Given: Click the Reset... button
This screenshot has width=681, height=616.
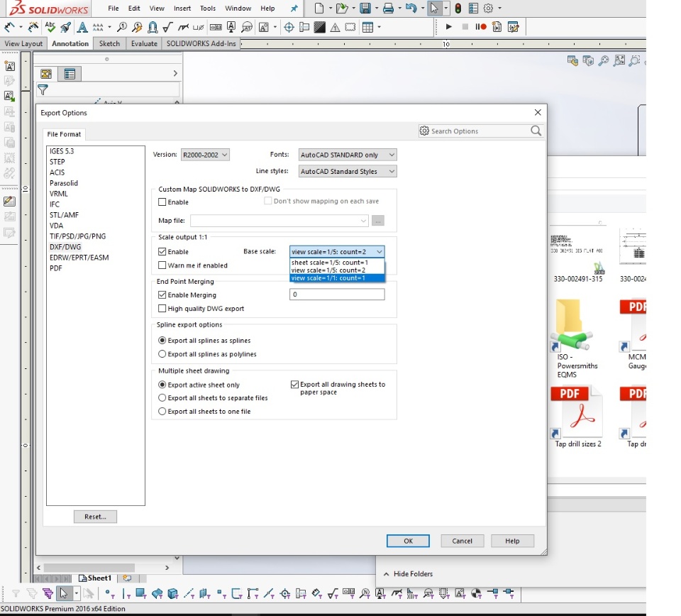Looking at the screenshot, I should (x=95, y=517).
